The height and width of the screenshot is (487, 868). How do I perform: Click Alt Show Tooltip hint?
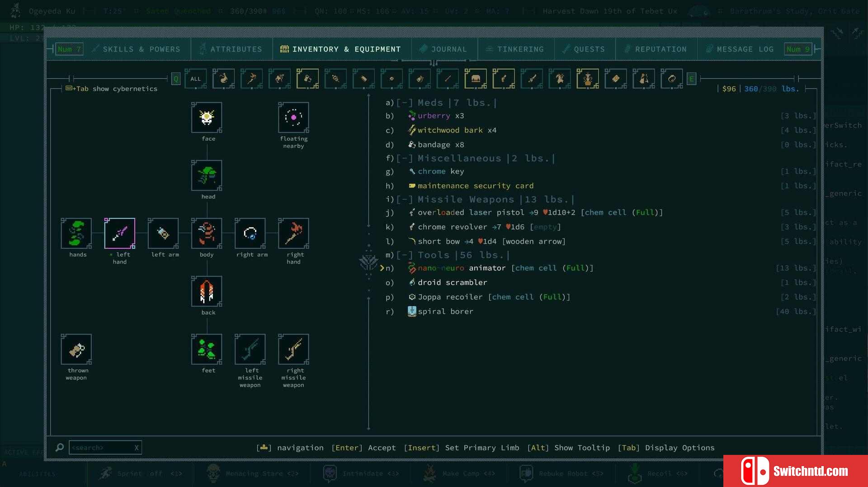(x=568, y=448)
